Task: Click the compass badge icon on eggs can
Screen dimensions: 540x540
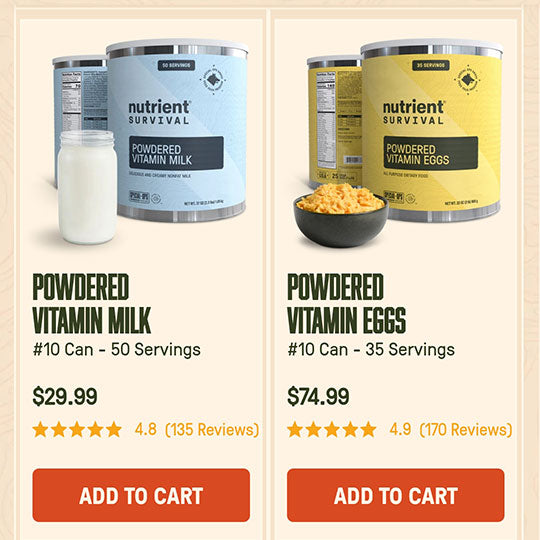Action: point(467,80)
